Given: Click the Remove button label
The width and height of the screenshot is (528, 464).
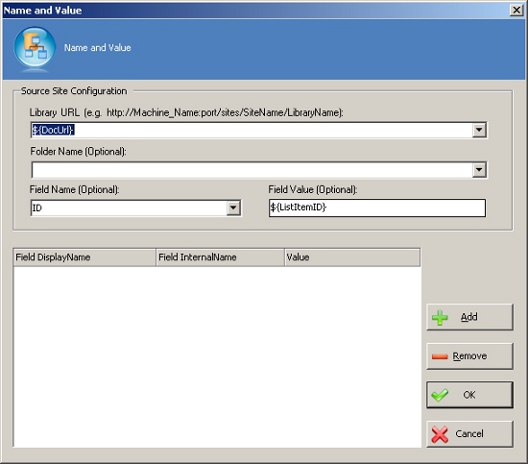Looking at the screenshot, I should [469, 356].
